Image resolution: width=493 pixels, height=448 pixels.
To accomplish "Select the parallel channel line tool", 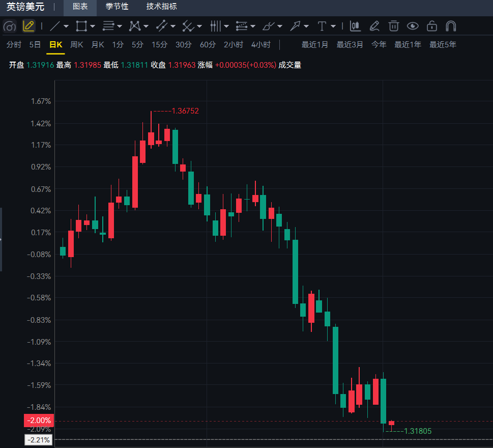I will click(x=162, y=26).
